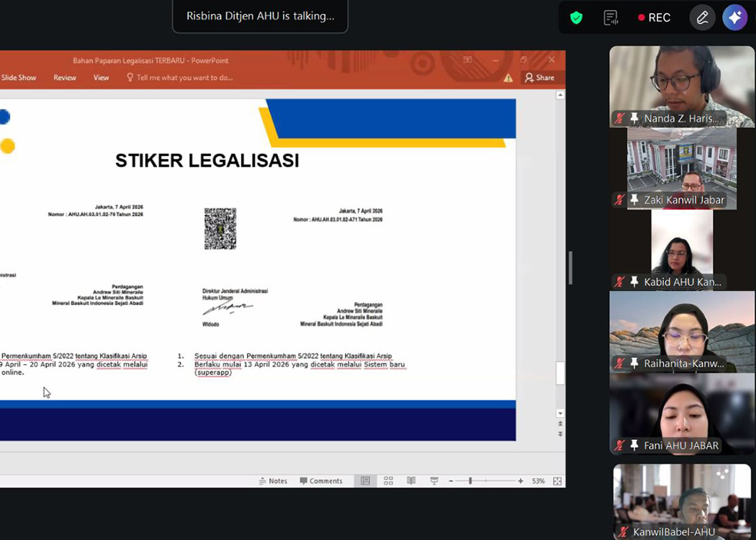Click the green encryption shield icon
Image resolution: width=756 pixels, height=540 pixels.
(x=576, y=18)
